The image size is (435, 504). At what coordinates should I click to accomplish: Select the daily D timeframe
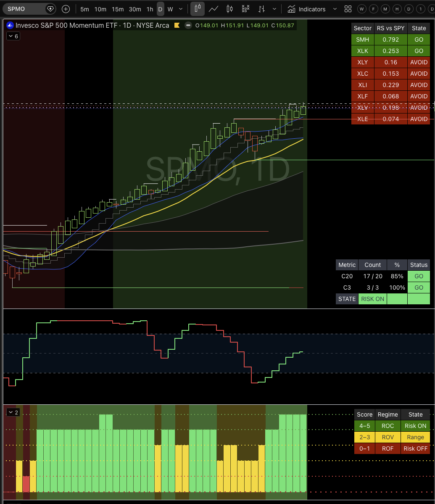click(160, 9)
